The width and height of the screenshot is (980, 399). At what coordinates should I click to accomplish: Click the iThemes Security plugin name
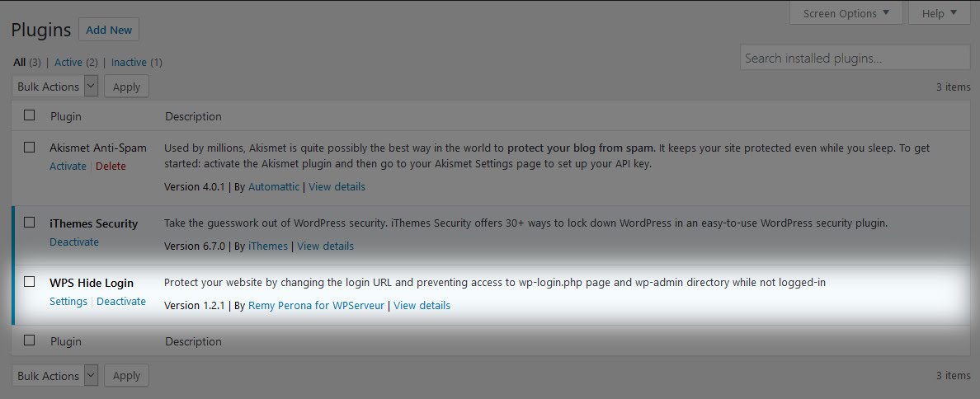click(x=94, y=223)
